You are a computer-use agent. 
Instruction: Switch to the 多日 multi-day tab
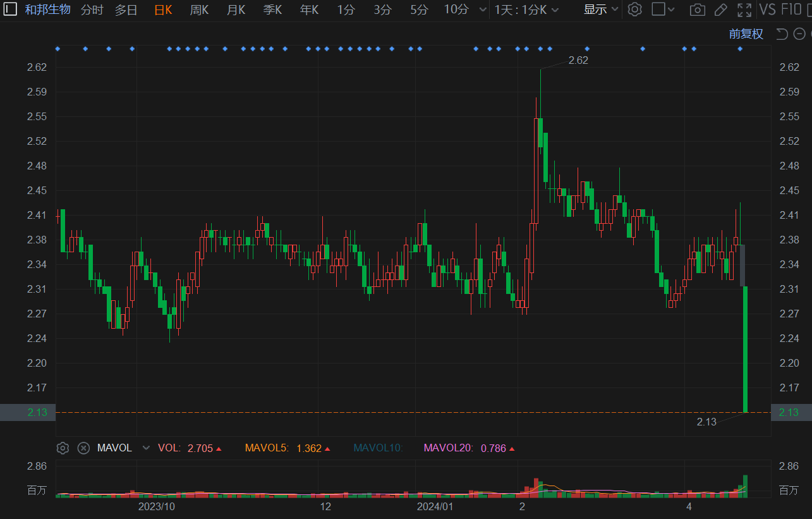tap(126, 9)
